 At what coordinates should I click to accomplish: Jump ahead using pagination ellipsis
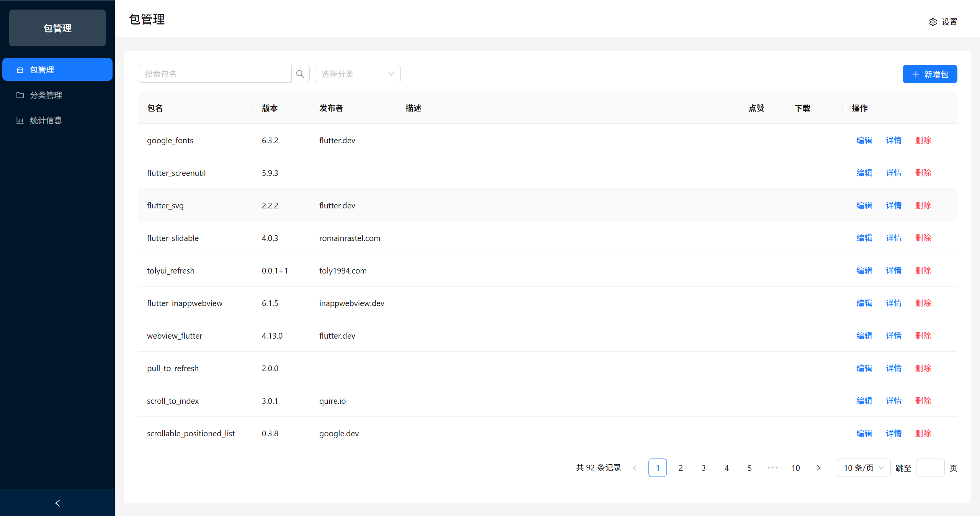point(773,468)
